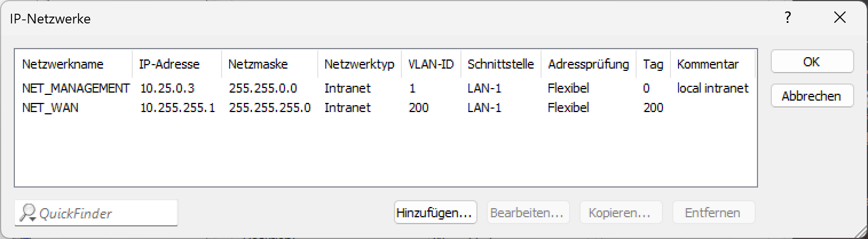Sort by Netzmaske column header
Viewport: 868px width, 239px height.
258,65
